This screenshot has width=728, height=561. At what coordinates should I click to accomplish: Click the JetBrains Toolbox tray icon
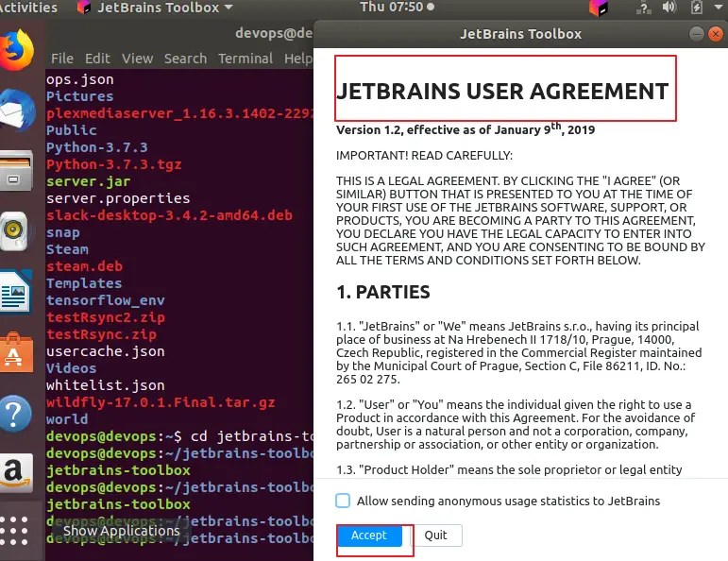tap(598, 8)
